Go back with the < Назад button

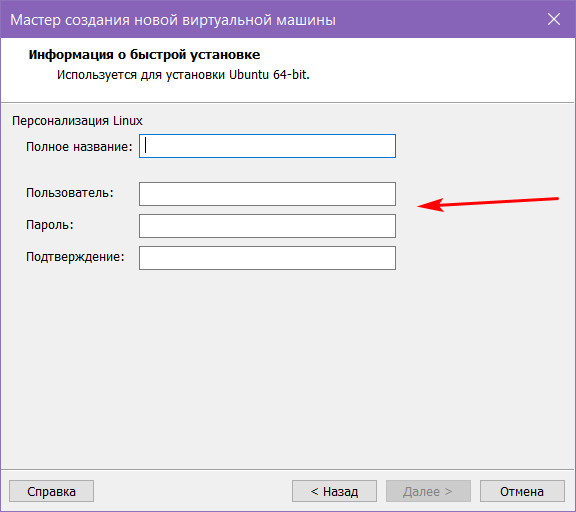click(x=334, y=491)
